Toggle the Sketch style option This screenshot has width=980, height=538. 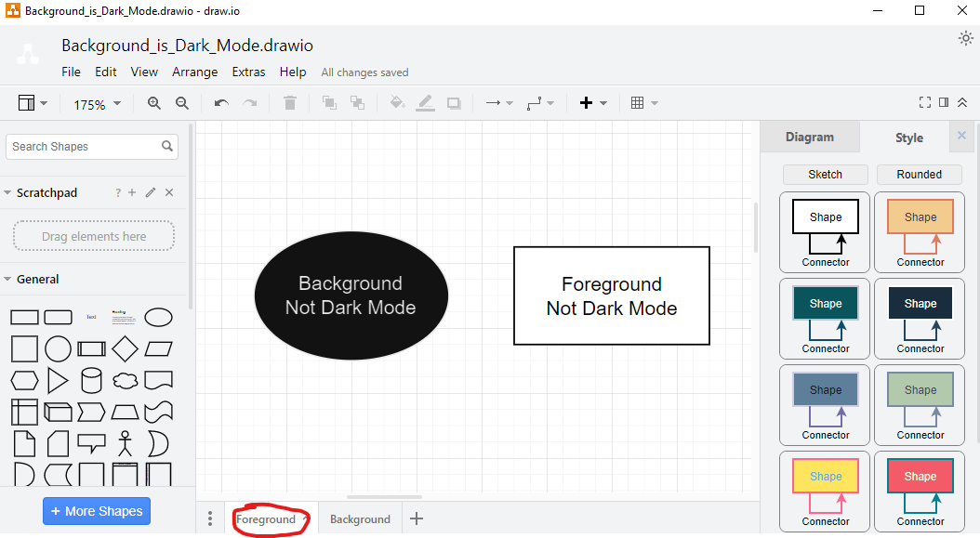(825, 174)
